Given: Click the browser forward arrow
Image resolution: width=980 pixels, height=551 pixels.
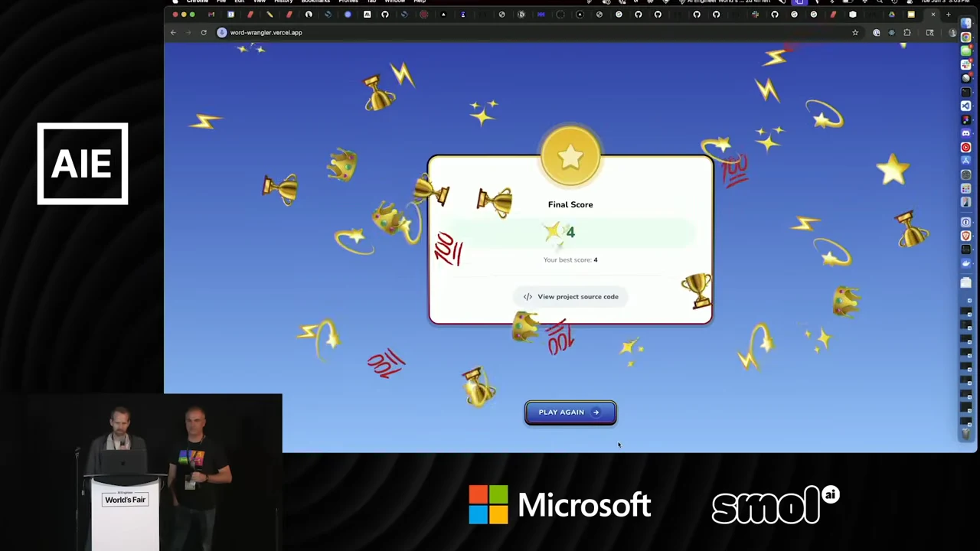Looking at the screenshot, I should [188, 33].
